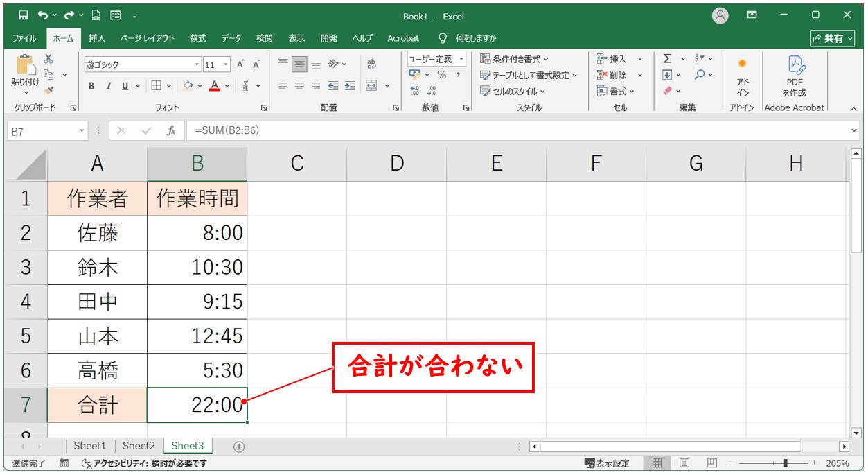Switch to the 数式 (Formulas) tab

(198, 38)
